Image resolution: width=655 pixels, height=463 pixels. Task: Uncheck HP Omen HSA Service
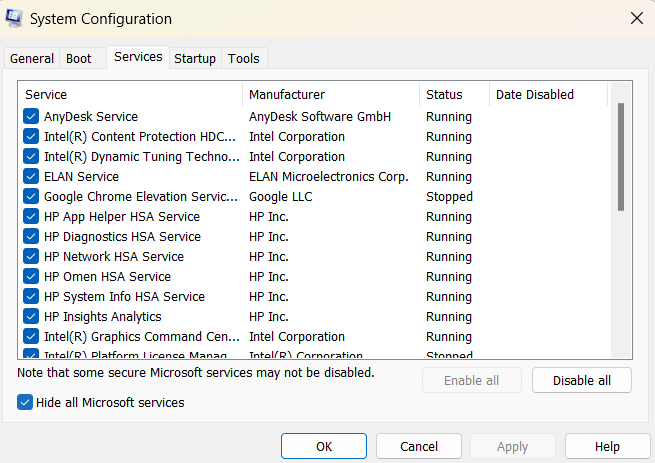click(x=31, y=277)
